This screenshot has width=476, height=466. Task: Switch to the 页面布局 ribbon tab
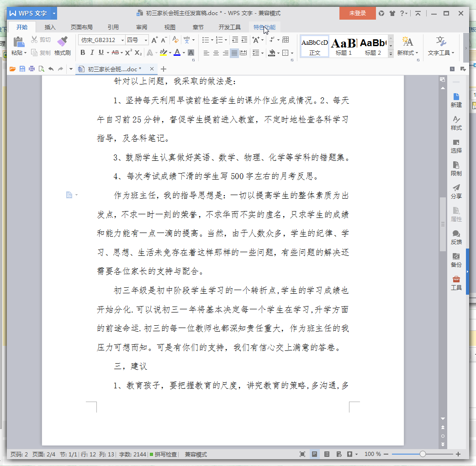click(x=82, y=27)
